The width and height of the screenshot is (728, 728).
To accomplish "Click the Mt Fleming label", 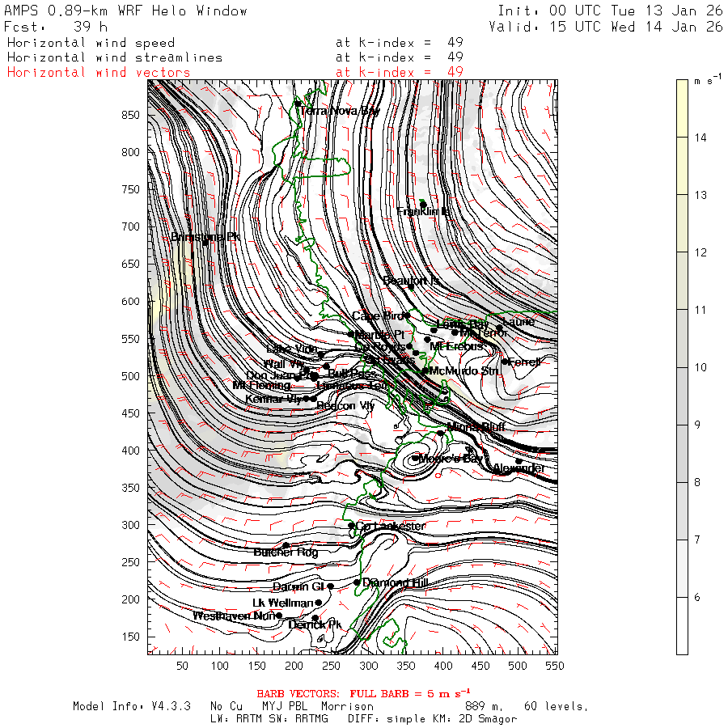I will pos(261,385).
